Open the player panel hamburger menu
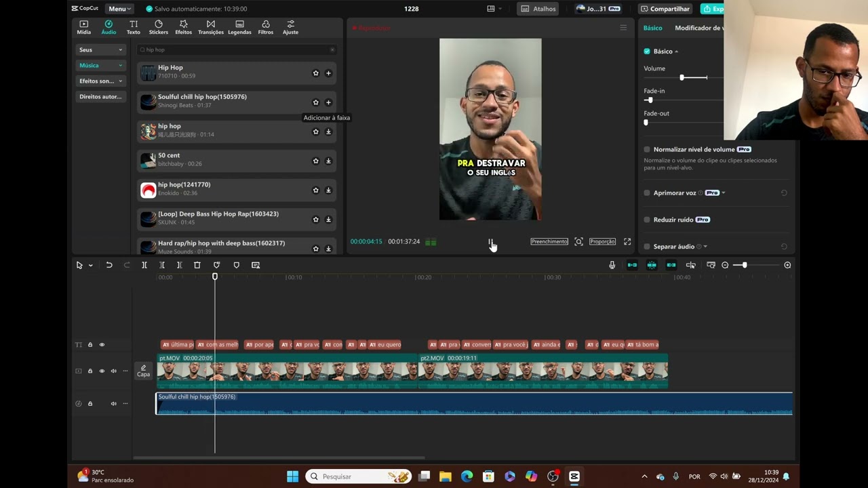The width and height of the screenshot is (868, 488). [623, 28]
